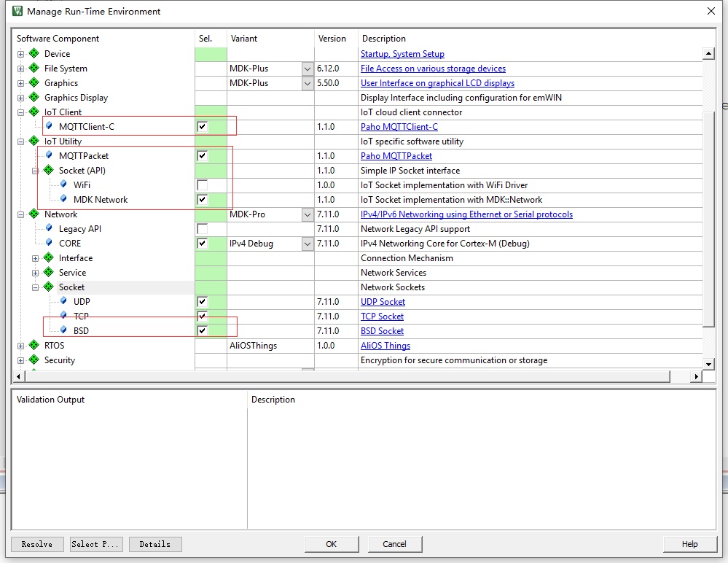The image size is (728, 563).
Task: Expand the RTOS tree node
Action: pyautogui.click(x=21, y=346)
